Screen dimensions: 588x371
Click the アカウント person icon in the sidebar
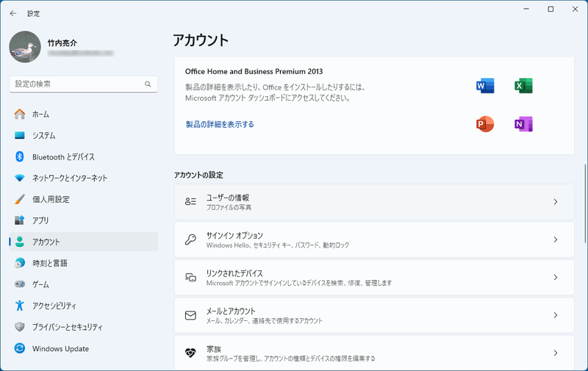20,242
